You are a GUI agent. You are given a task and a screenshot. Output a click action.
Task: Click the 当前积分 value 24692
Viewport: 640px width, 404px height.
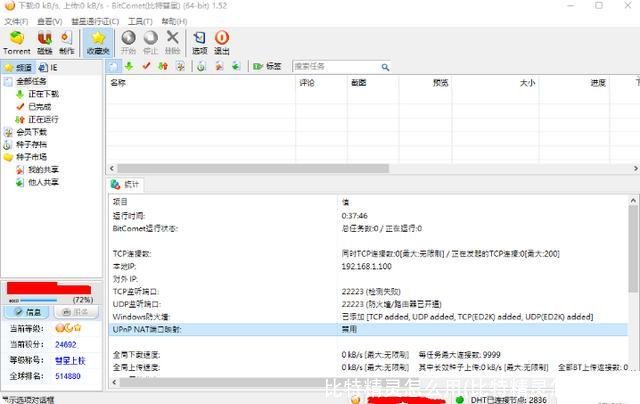pyautogui.click(x=66, y=344)
